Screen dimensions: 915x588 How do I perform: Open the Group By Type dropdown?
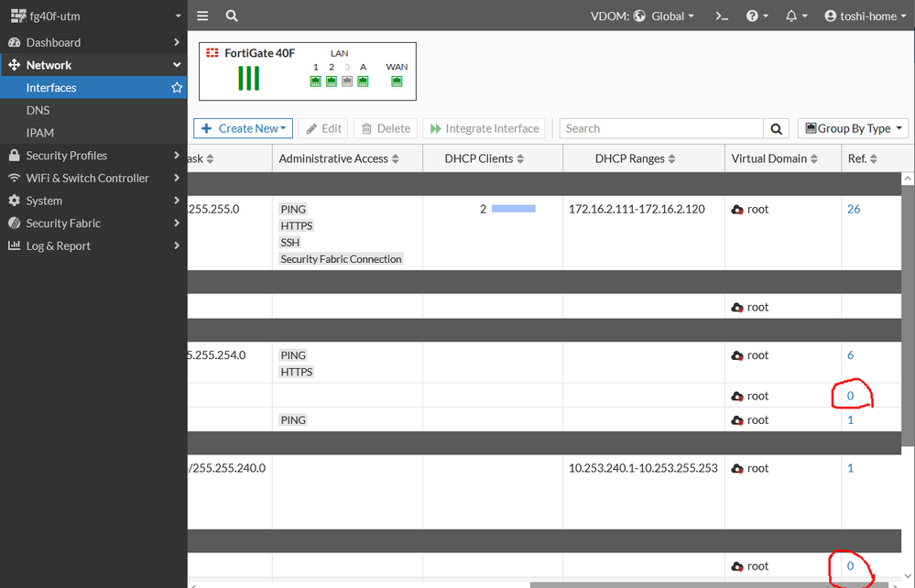coord(853,128)
